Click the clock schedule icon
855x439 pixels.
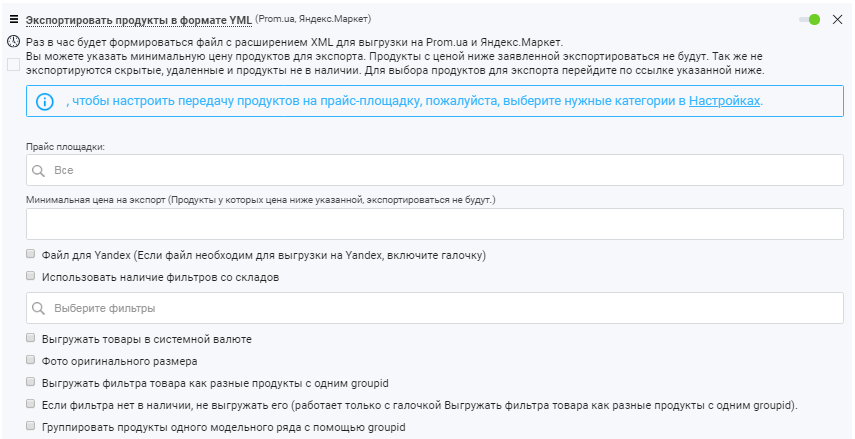point(13,41)
